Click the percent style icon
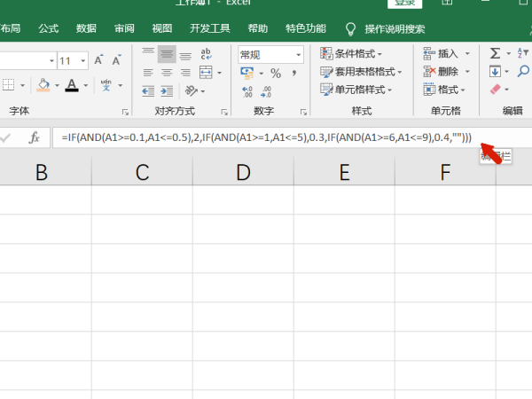The image size is (532, 399). click(275, 73)
